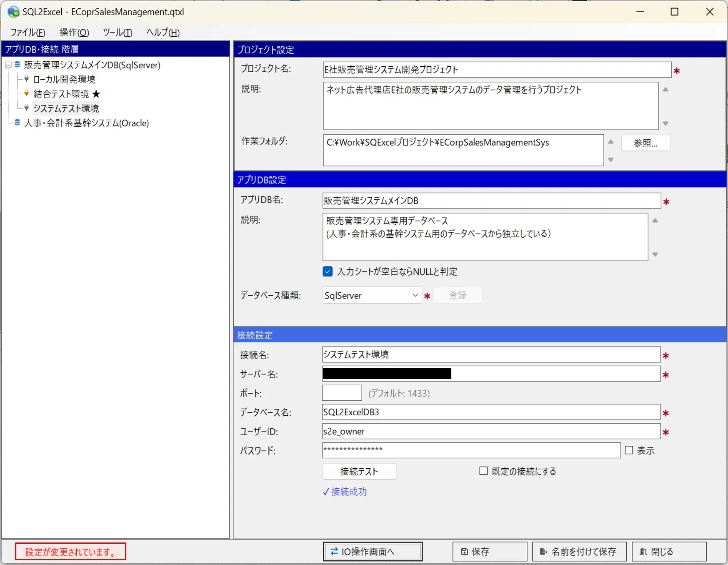Open the ヘルプ(H) menu
Viewport: 728px width, 565px height.
163,33
